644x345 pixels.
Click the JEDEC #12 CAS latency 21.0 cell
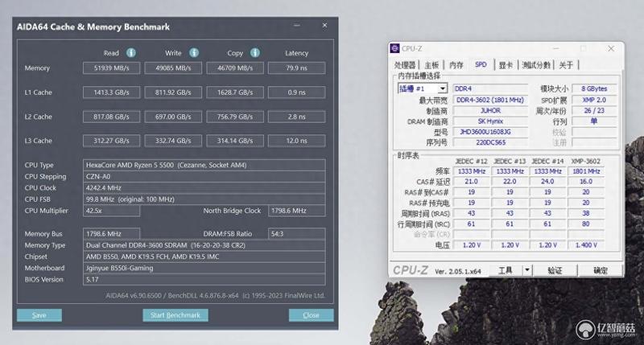471,181
